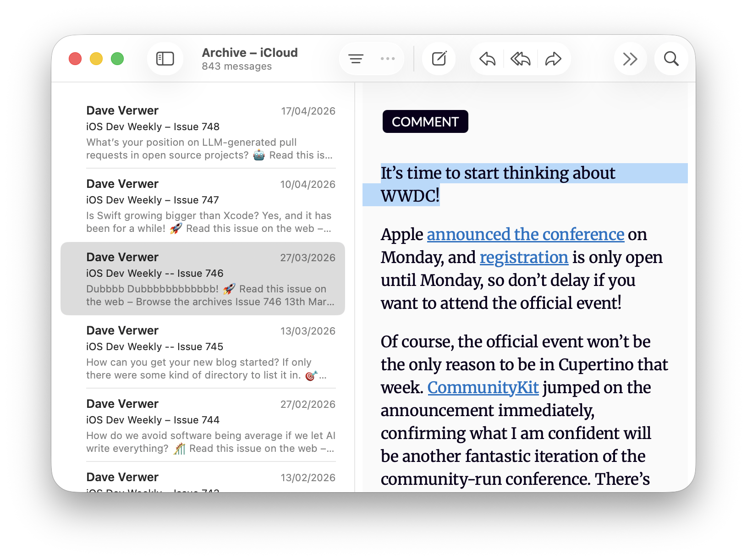Show more toolbar items double chevron
This screenshot has height=560, width=747.
point(630,59)
